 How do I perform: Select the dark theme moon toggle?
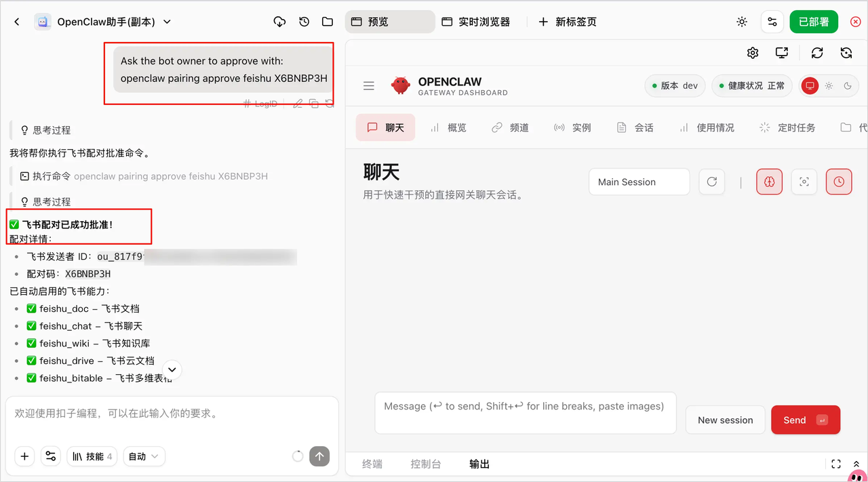(x=847, y=86)
